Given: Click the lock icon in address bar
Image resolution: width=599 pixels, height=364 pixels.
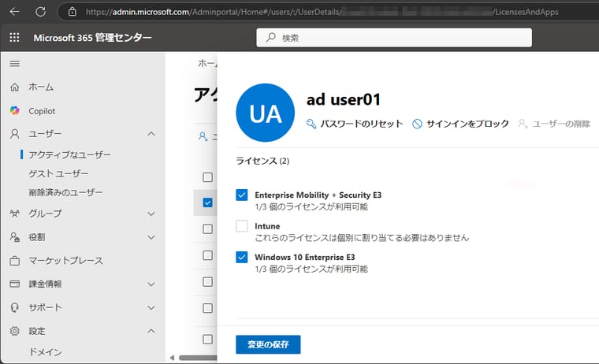Looking at the screenshot, I should [73, 12].
